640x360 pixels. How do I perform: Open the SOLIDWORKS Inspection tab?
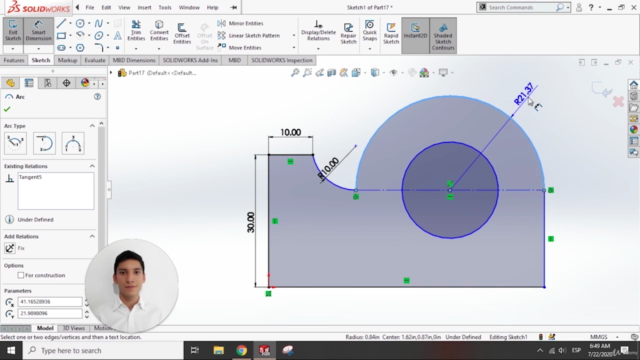[282, 60]
